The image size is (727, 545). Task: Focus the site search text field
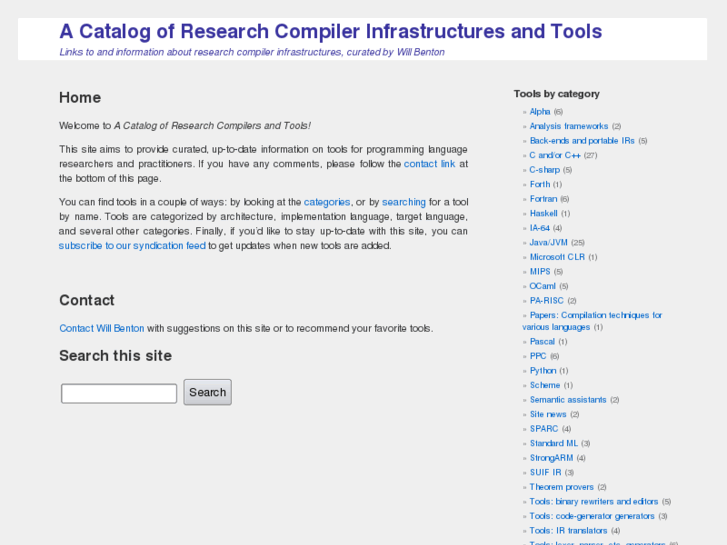click(x=119, y=393)
